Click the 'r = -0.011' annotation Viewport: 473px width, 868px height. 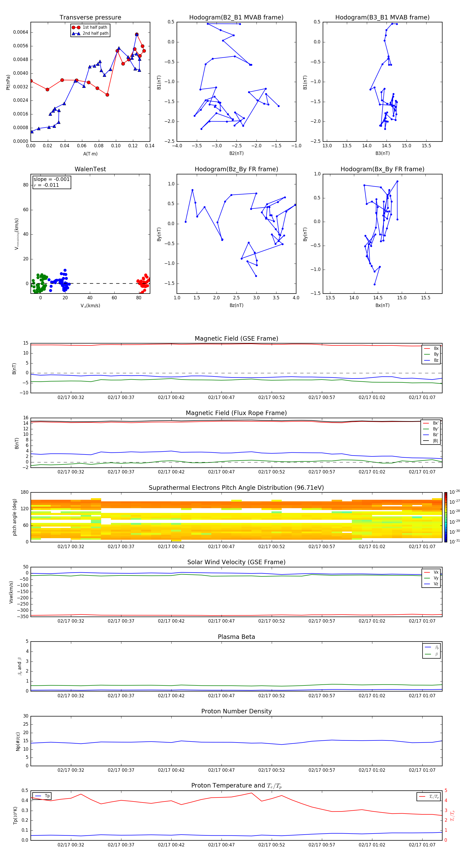pyautogui.click(x=47, y=185)
